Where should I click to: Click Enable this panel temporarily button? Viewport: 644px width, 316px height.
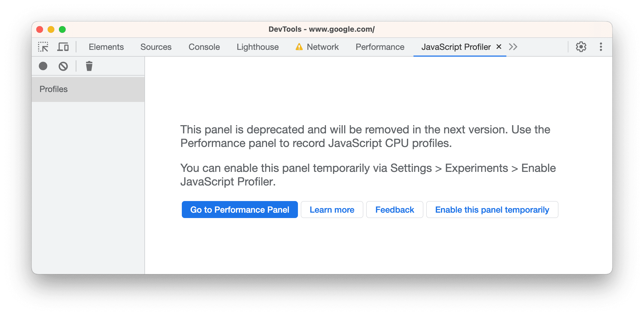click(491, 209)
